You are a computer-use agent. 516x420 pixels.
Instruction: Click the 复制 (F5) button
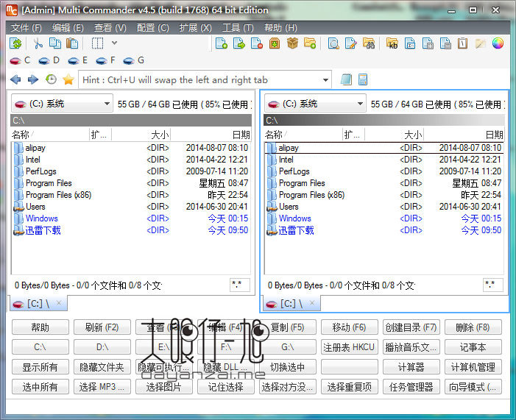(x=288, y=327)
